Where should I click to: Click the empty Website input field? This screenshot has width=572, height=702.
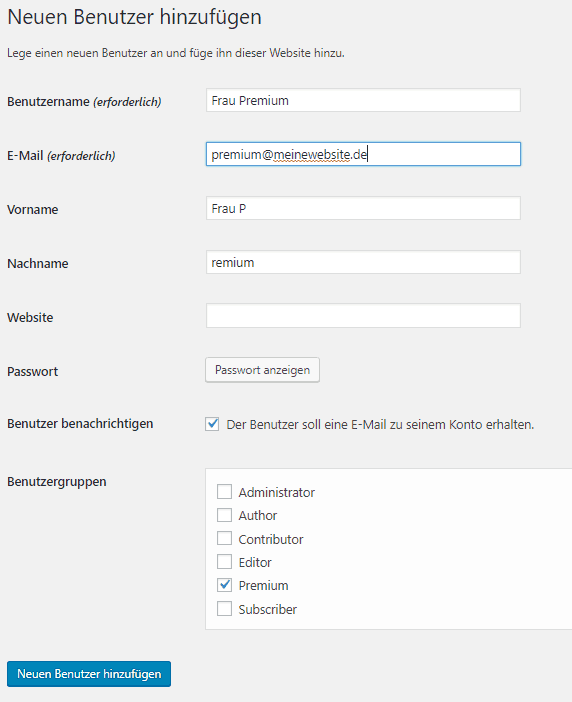pyautogui.click(x=363, y=316)
